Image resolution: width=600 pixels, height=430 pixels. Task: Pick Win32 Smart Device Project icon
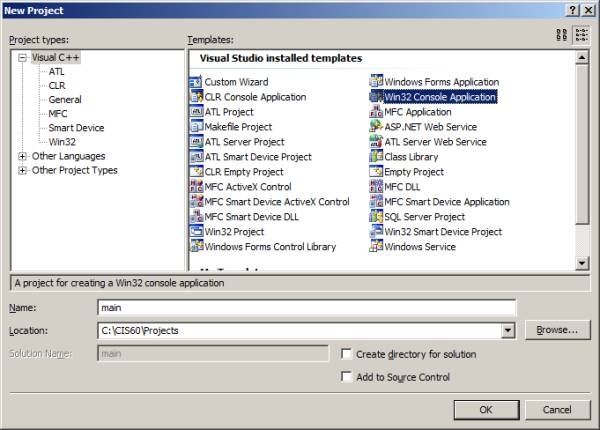376,231
